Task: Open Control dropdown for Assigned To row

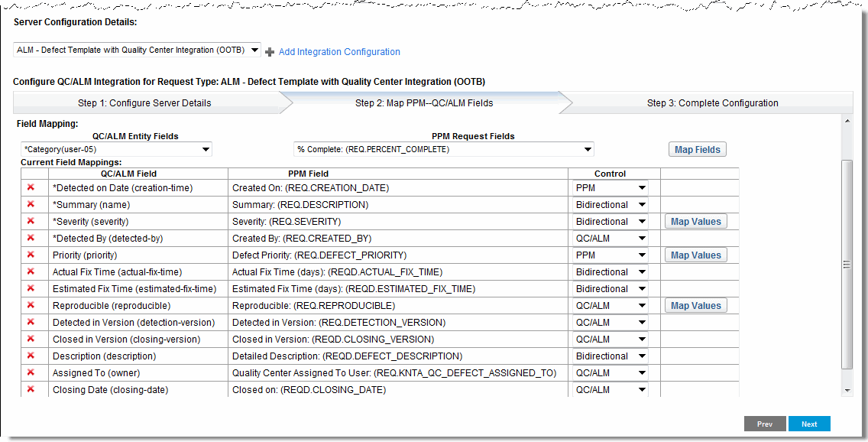Action: click(610, 373)
